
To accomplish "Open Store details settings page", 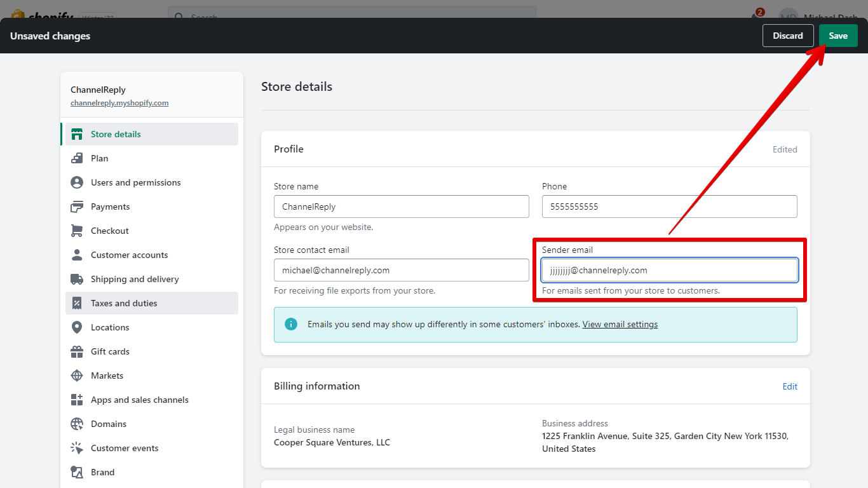I will [152, 134].
